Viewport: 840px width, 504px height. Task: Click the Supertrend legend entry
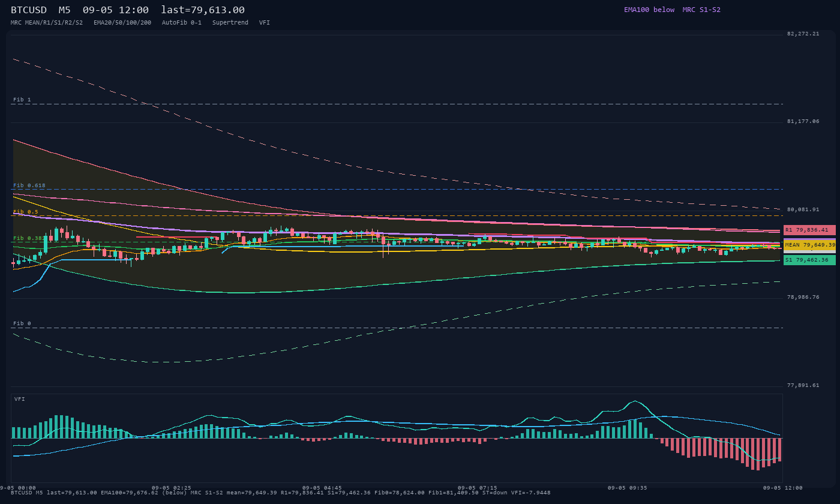click(230, 22)
